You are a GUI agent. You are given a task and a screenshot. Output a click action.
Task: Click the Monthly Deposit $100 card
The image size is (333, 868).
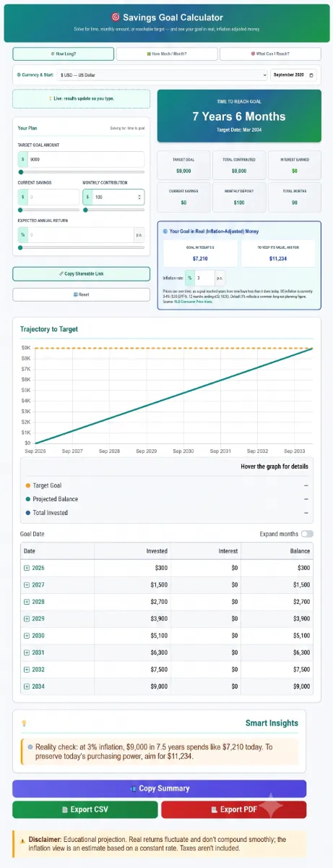click(x=239, y=197)
